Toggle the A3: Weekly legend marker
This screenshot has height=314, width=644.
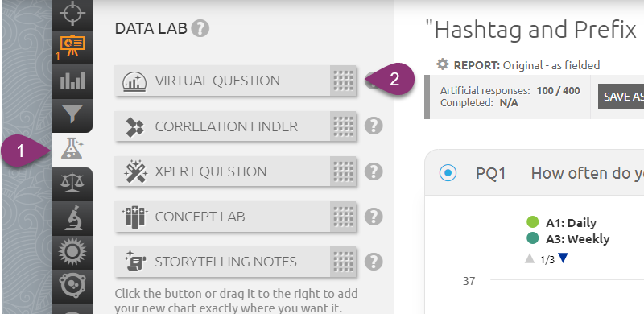click(532, 238)
